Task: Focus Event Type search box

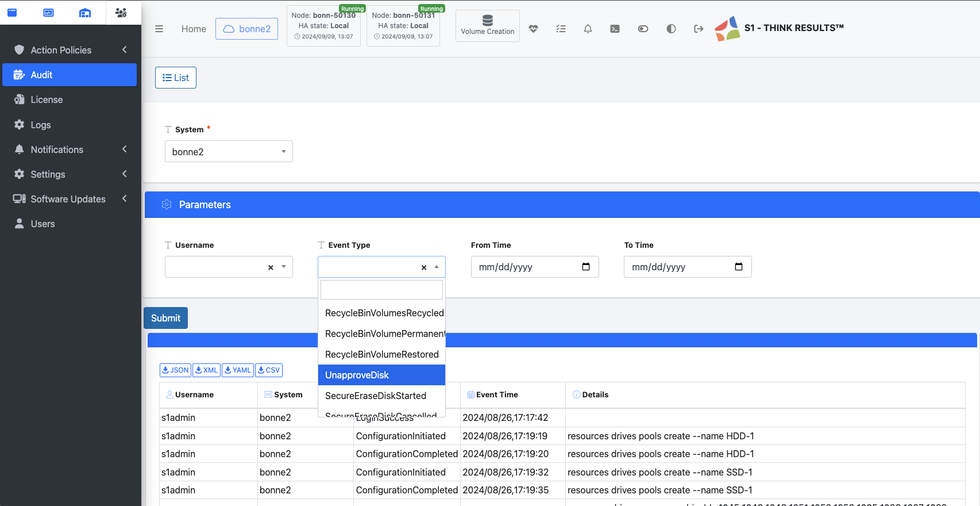Action: (381, 290)
